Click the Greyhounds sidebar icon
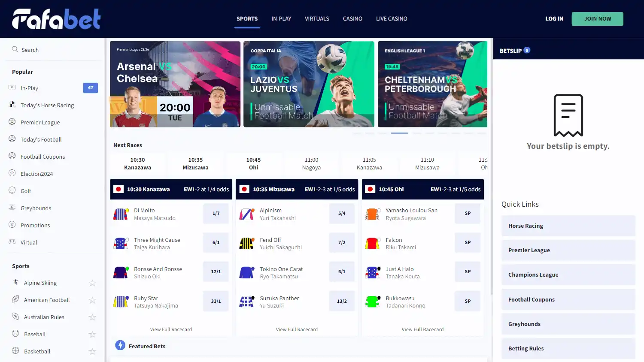This screenshot has height=362, width=644. click(12, 208)
